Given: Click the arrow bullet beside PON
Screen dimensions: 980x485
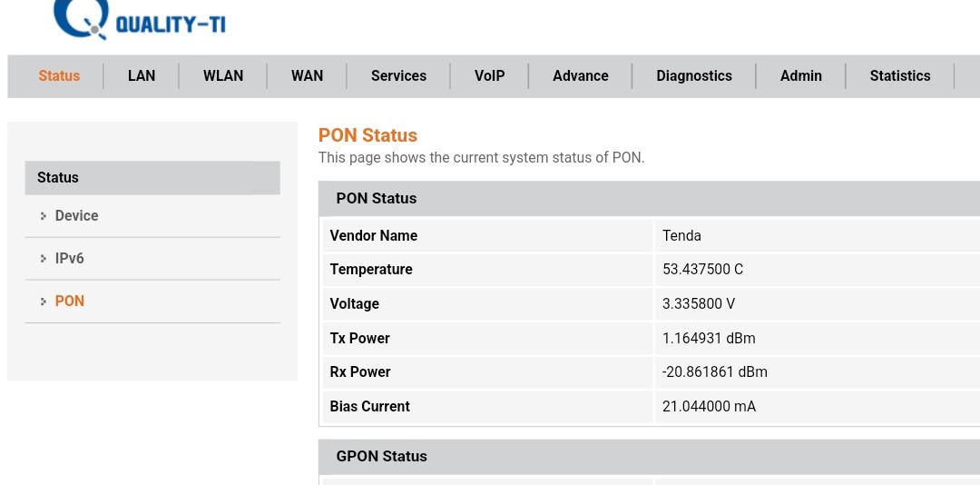Looking at the screenshot, I should 43,302.
